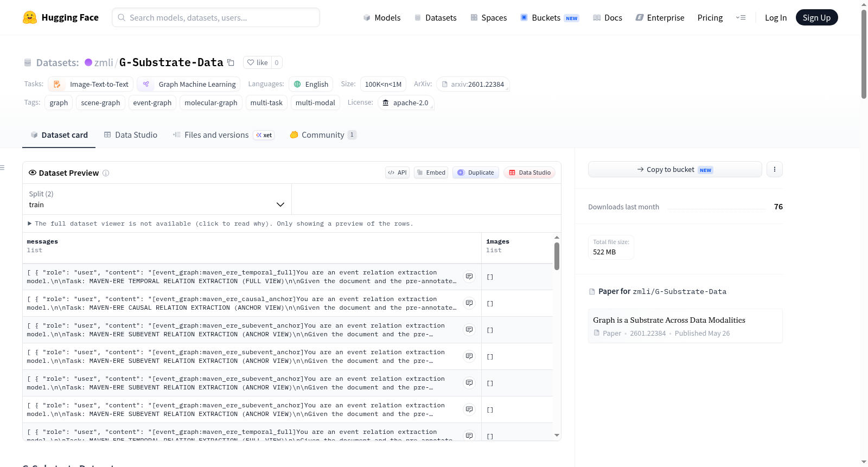Click the API button in Dataset Preview
868x467 pixels.
[x=397, y=172]
